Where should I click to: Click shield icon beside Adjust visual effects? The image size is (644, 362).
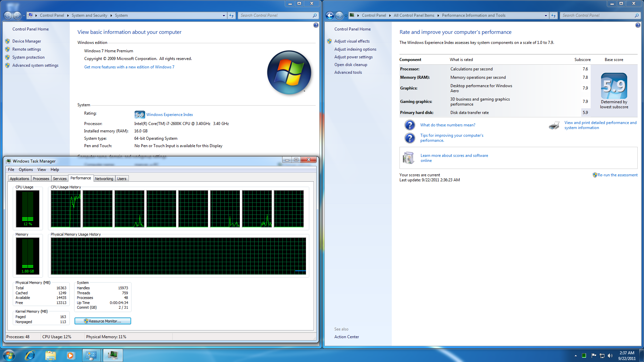click(x=329, y=41)
